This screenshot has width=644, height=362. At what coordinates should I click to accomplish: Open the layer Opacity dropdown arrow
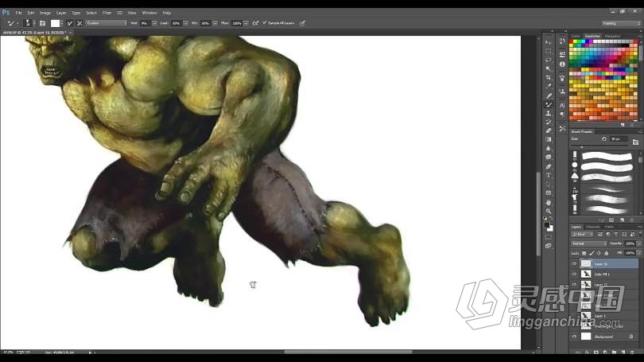click(x=639, y=243)
